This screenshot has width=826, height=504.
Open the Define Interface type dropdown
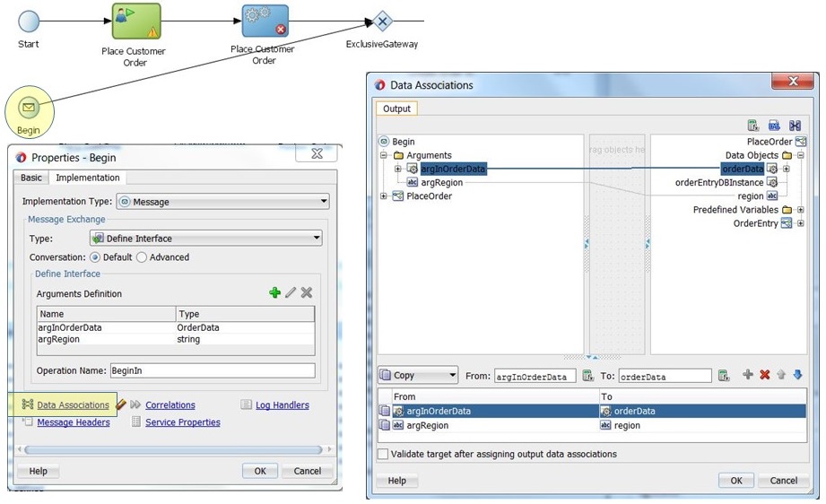pos(205,239)
